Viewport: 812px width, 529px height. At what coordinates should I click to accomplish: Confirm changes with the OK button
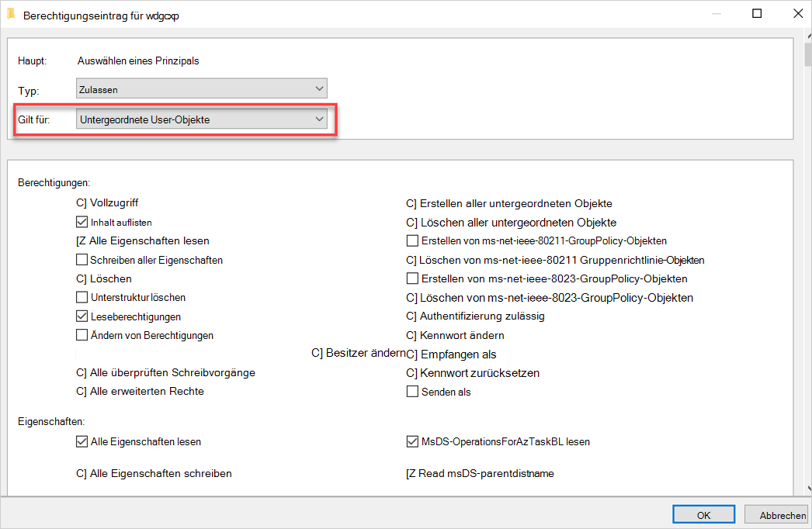click(x=703, y=513)
